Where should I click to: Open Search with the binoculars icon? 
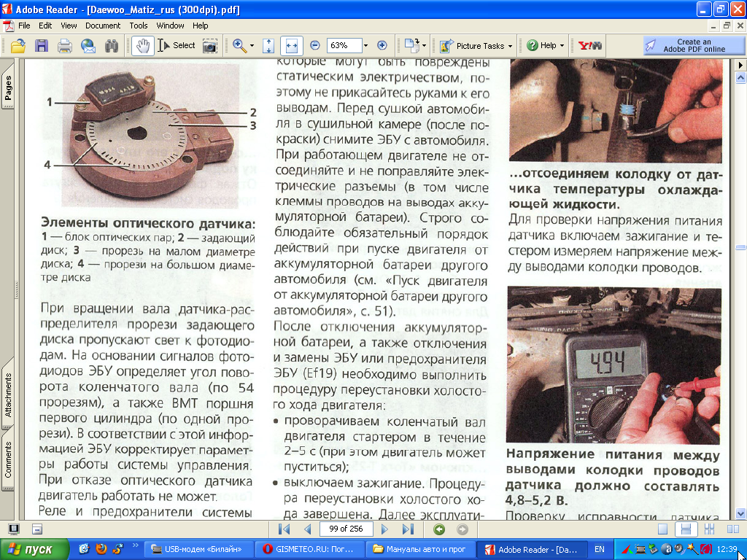112,46
